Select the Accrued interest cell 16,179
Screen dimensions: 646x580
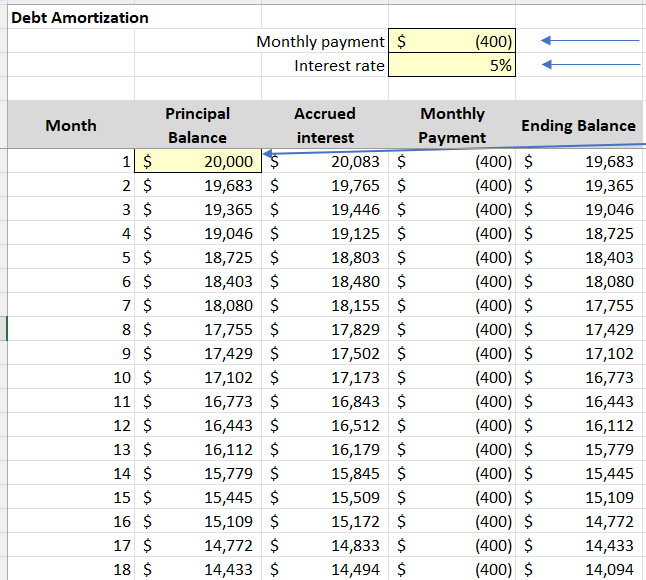coord(325,449)
